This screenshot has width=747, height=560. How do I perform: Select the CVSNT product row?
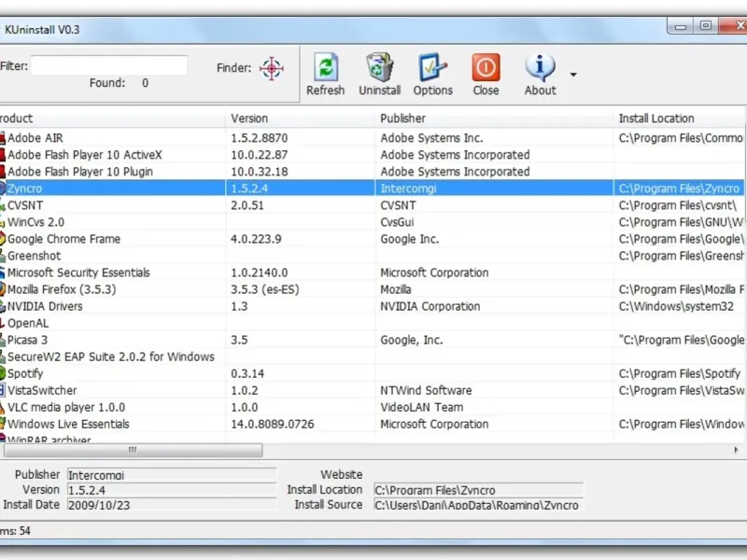pyautogui.click(x=372, y=205)
